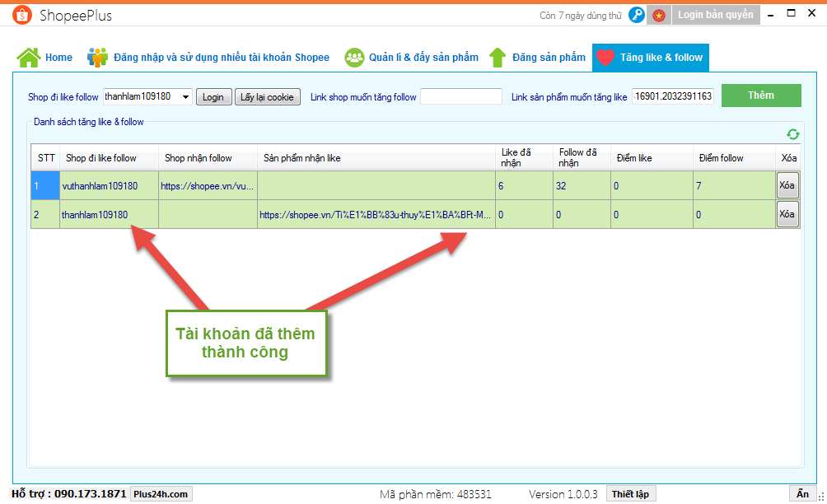Click the blue key license icon
Screen dimensions: 827x504
(637, 15)
